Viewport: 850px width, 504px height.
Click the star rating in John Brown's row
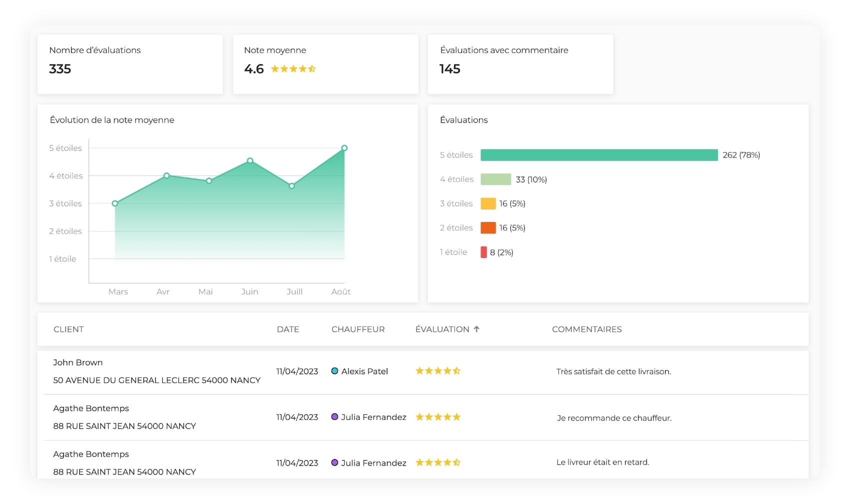[438, 370]
